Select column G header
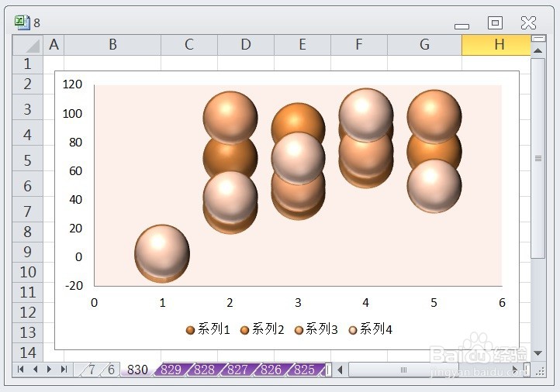The image size is (560, 392). 424,45
